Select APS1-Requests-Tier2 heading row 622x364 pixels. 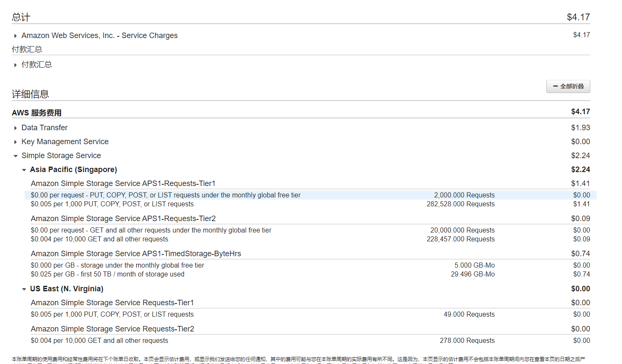pyautogui.click(x=123, y=219)
